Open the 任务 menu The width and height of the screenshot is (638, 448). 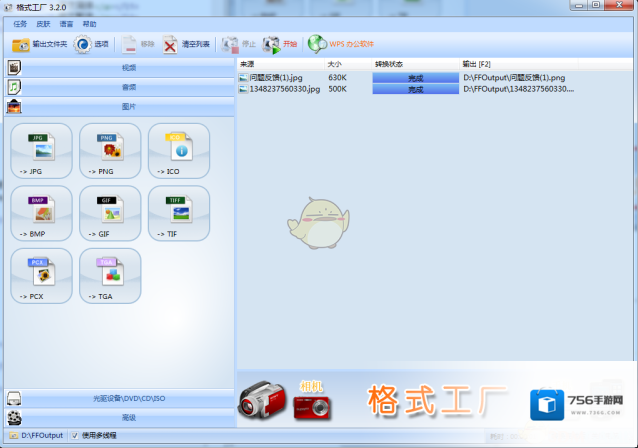click(x=19, y=23)
